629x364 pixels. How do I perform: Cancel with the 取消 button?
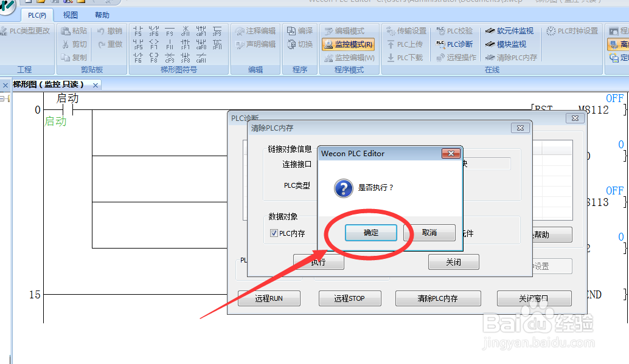point(429,233)
